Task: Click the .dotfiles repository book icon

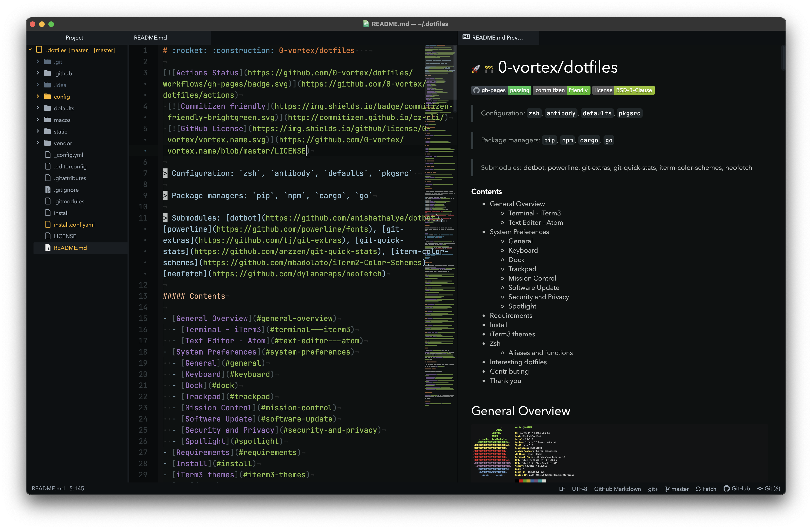Action: point(39,50)
